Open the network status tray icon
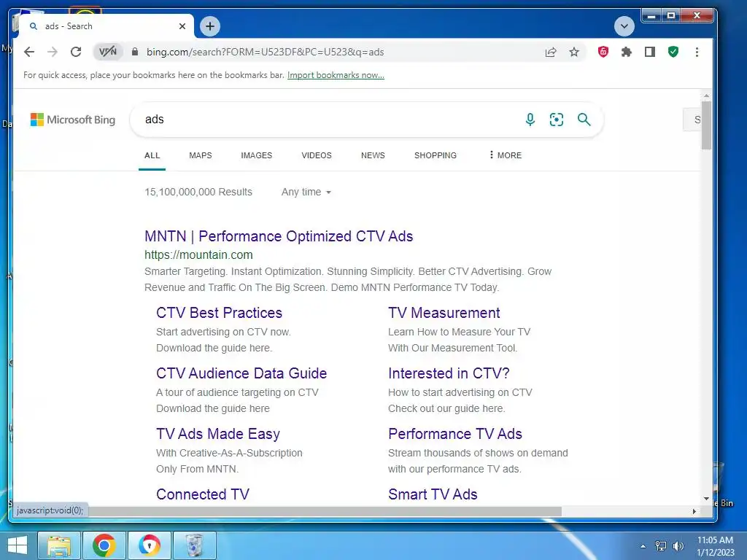 (x=661, y=546)
